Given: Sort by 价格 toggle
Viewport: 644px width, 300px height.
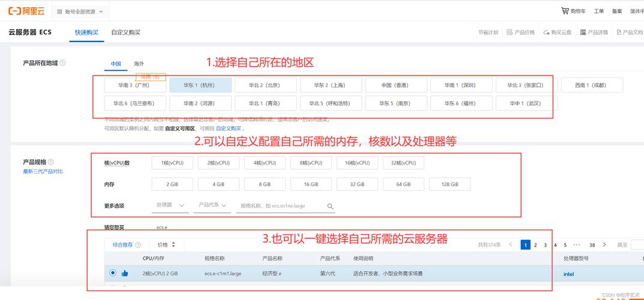Looking at the screenshot, I should pyautogui.click(x=166, y=245).
